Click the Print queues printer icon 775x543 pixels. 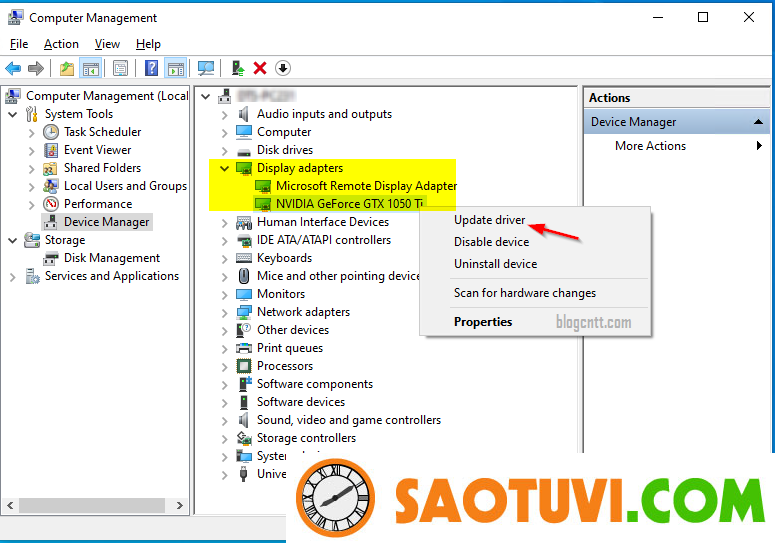click(x=244, y=348)
